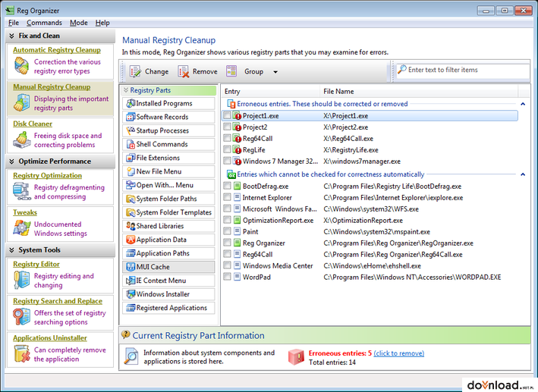Open the Tweaks link
This screenshot has width=538, height=392.
click(x=25, y=212)
